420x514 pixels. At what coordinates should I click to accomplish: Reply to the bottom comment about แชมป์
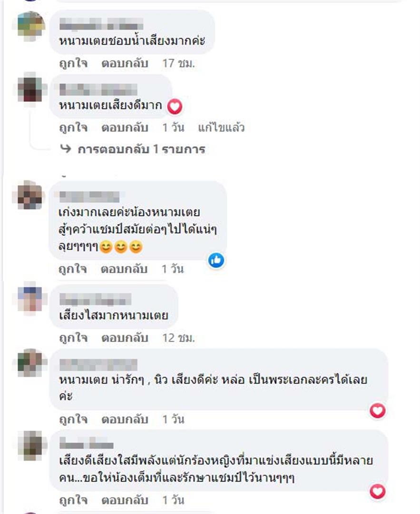click(x=125, y=500)
